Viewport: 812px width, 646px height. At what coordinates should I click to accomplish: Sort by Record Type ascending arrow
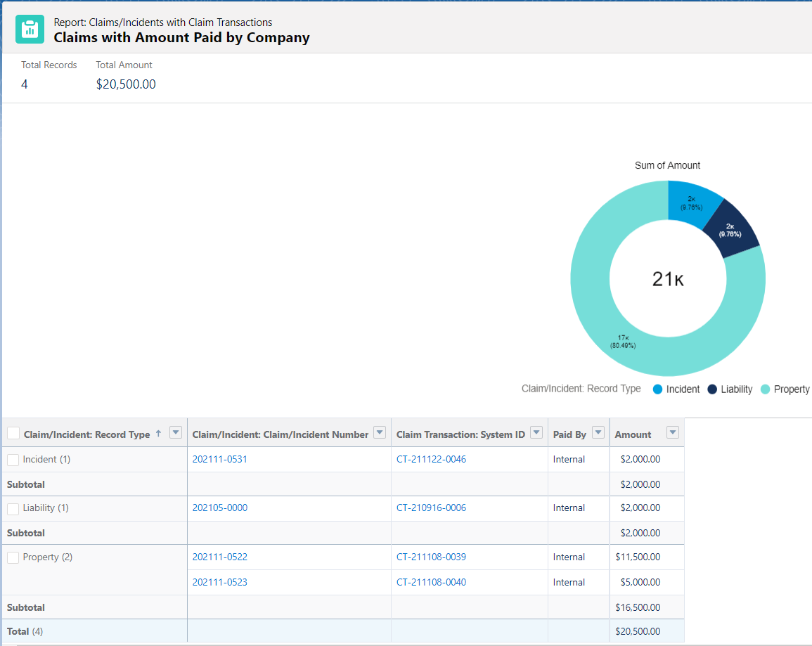click(158, 434)
